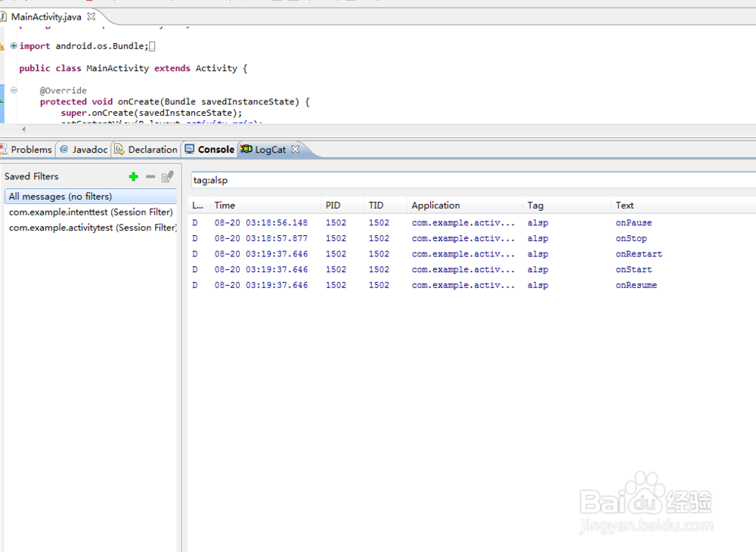Open the Javadoc tab
Screen dimensions: 756x552
[x=84, y=150]
